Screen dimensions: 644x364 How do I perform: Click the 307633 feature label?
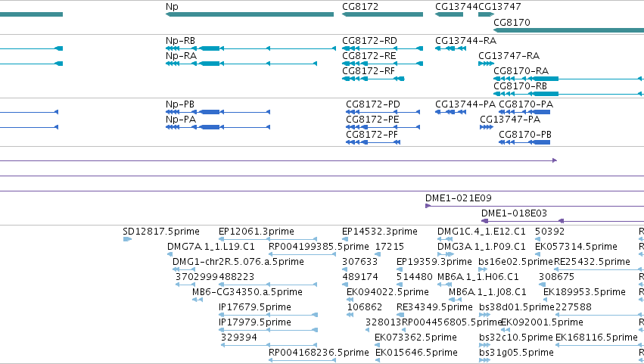click(x=359, y=262)
